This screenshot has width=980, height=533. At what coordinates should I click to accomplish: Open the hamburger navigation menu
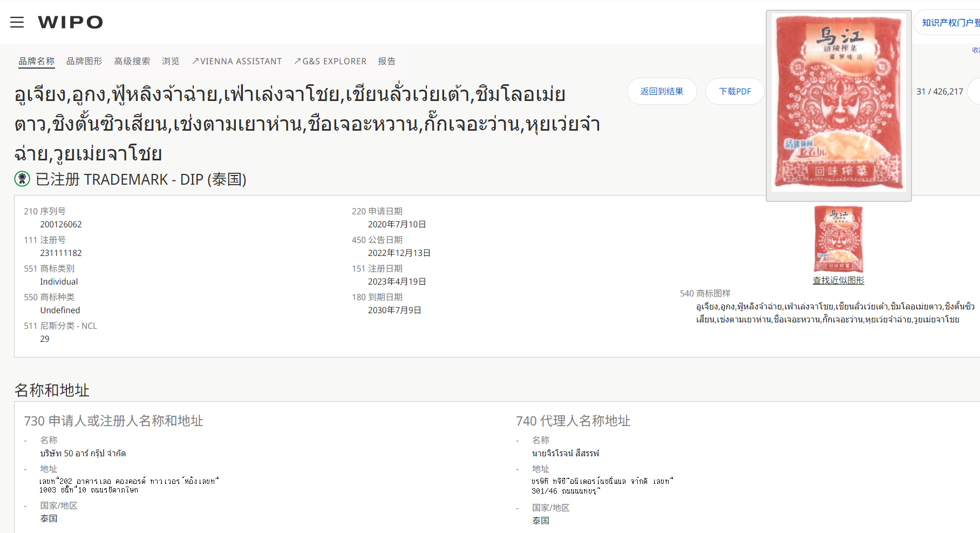click(x=17, y=22)
